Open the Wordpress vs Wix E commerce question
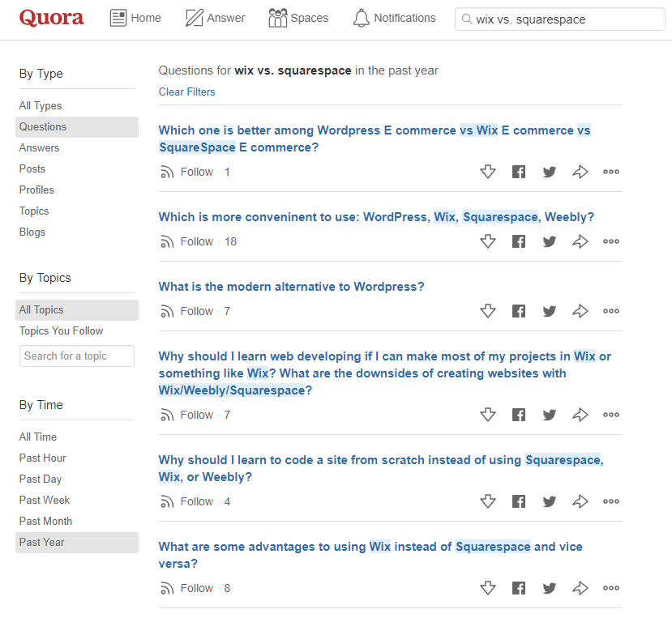672x618 pixels. pyautogui.click(x=375, y=139)
